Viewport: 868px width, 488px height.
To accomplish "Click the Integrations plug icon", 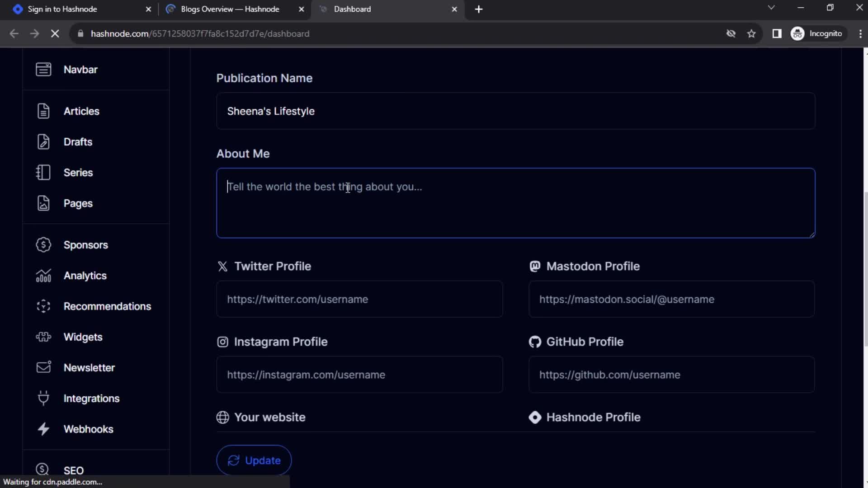I will click(x=43, y=398).
